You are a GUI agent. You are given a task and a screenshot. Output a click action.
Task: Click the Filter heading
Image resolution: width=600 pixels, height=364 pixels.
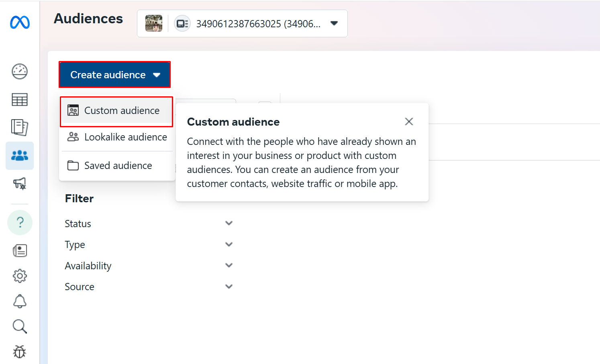click(79, 199)
